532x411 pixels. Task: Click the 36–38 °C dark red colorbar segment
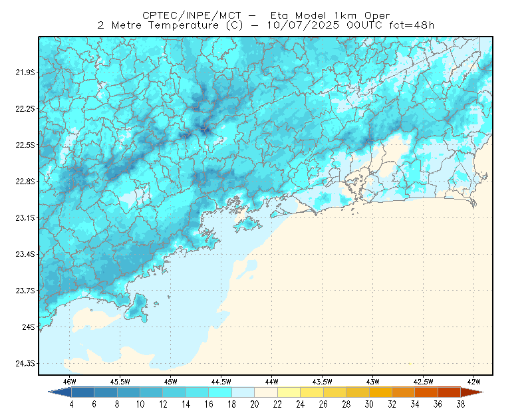click(450, 392)
